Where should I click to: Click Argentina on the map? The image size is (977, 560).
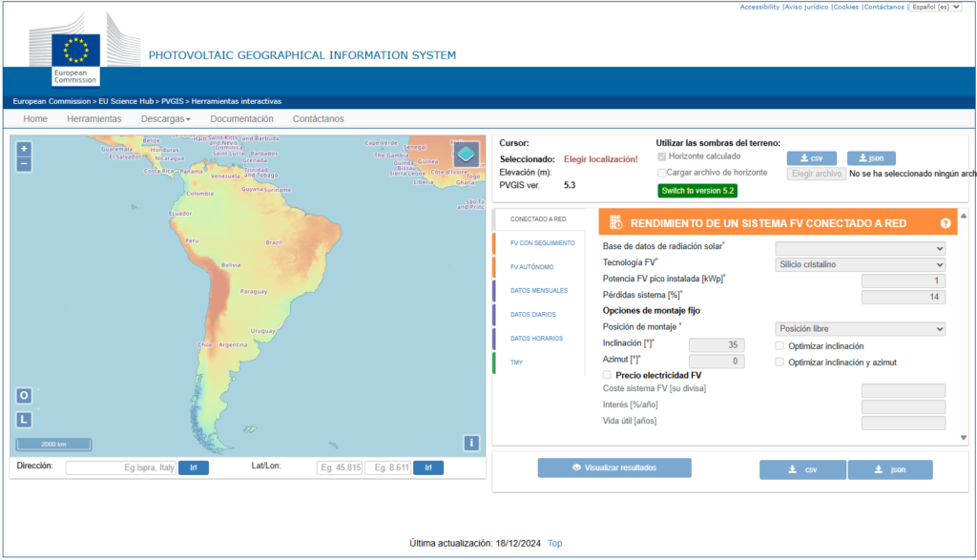click(233, 344)
